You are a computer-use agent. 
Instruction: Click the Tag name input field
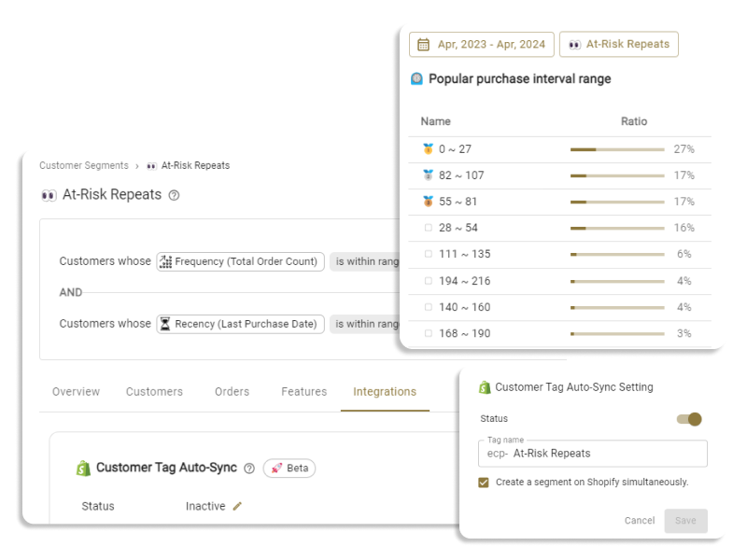pyautogui.click(x=593, y=454)
